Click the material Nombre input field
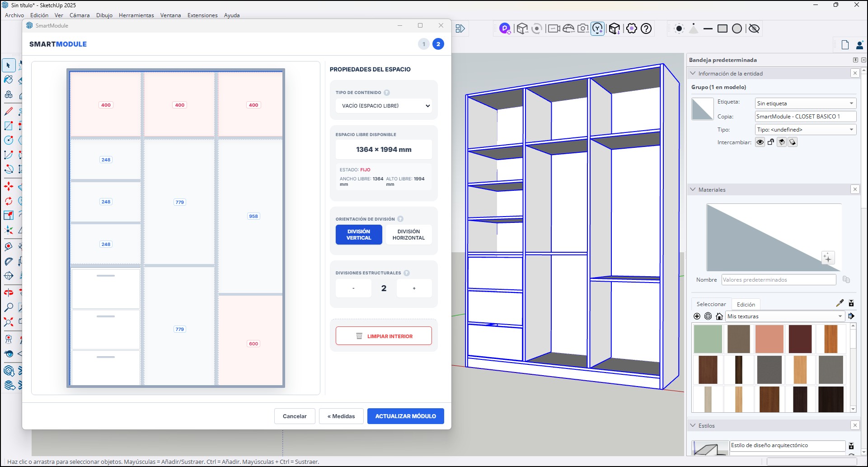Viewport: 868px width, 467px height. 779,280
